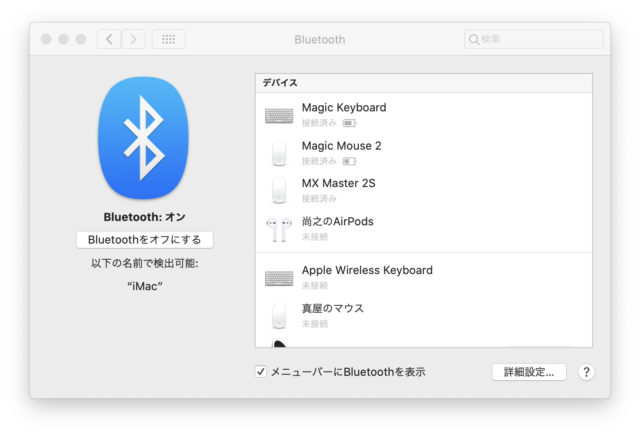640x435 pixels.
Task: Select the Magic Keyboard icon
Action: tap(279, 115)
